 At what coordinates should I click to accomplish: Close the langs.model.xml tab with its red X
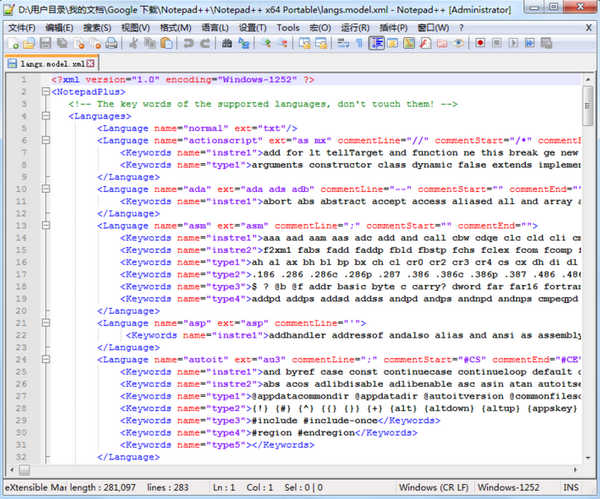pos(90,64)
